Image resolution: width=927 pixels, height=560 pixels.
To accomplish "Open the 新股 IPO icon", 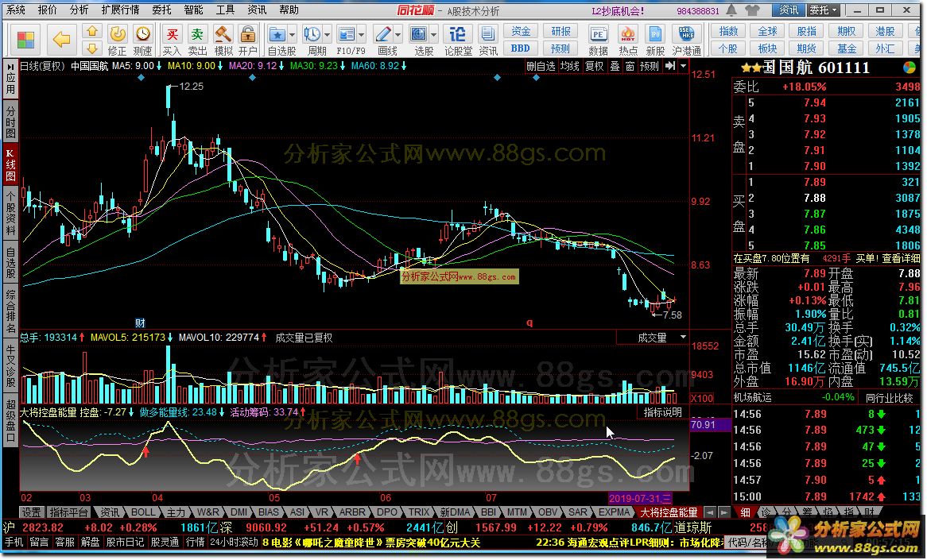I will coord(655,41).
